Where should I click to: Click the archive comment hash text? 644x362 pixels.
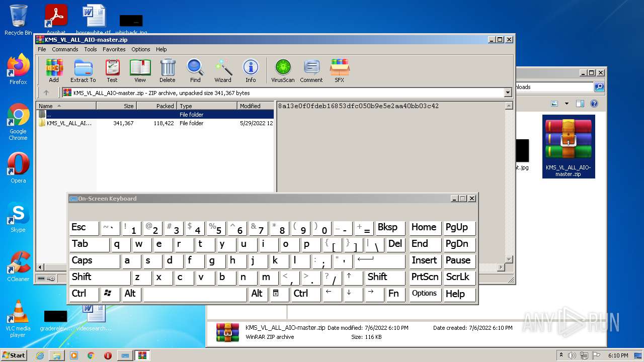(358, 106)
